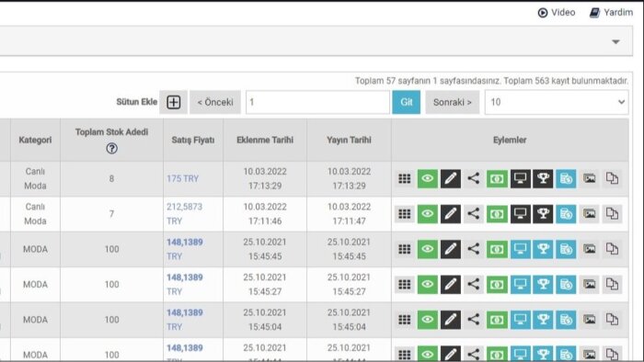Edit the product added at 15:45:45

click(451, 249)
